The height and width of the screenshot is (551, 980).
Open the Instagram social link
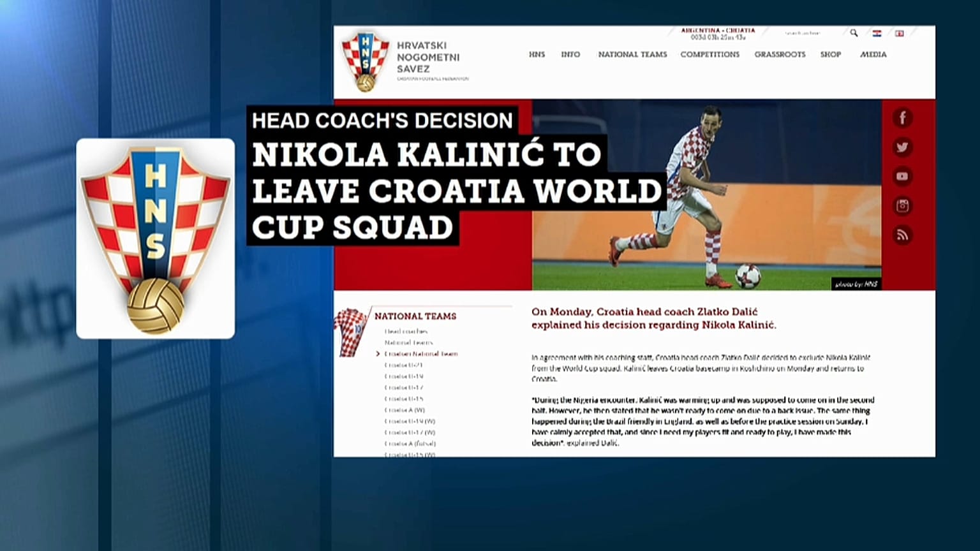tap(902, 206)
